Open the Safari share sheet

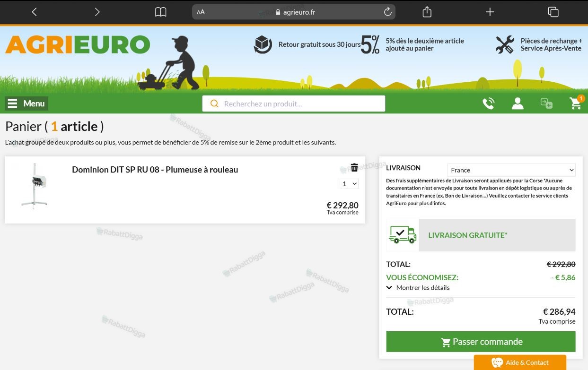pyautogui.click(x=427, y=12)
